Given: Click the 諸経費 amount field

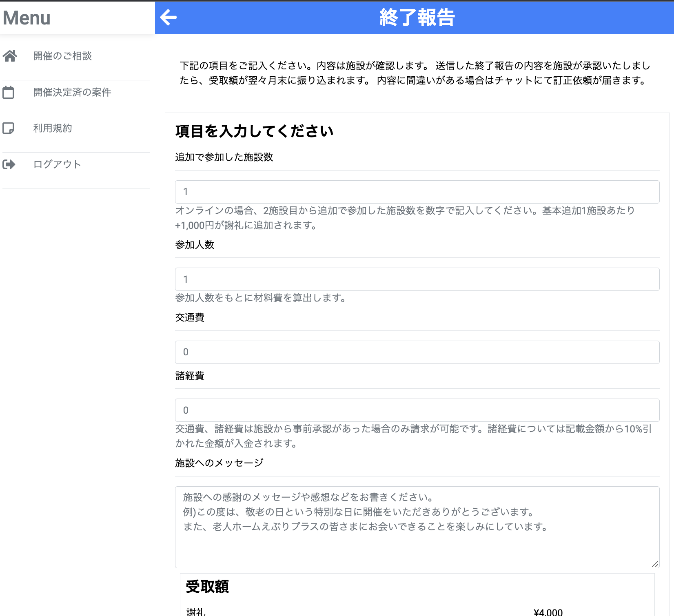Looking at the screenshot, I should coord(417,410).
